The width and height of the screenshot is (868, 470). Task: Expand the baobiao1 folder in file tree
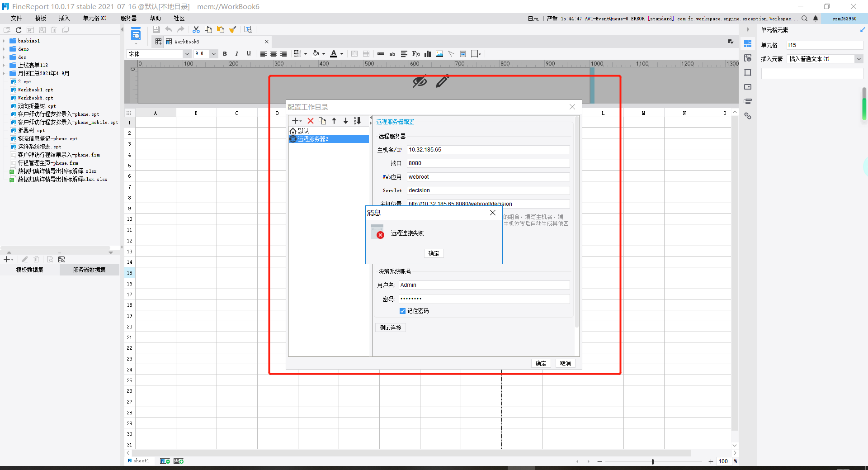coord(4,41)
